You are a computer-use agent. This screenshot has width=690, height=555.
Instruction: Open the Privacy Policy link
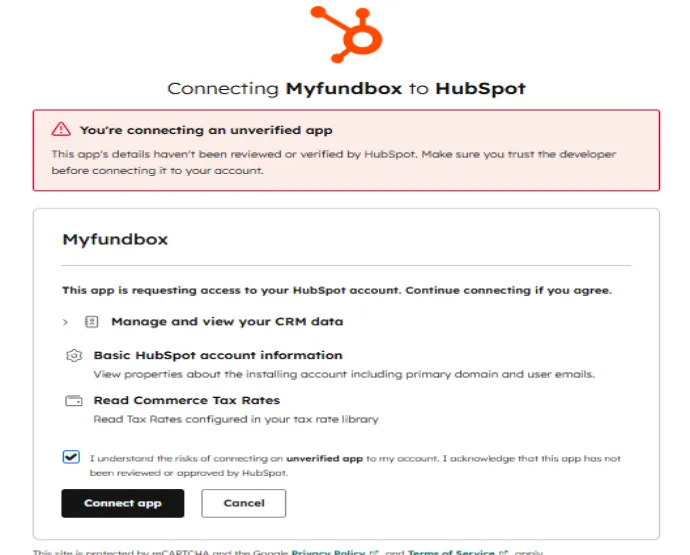click(x=328, y=552)
